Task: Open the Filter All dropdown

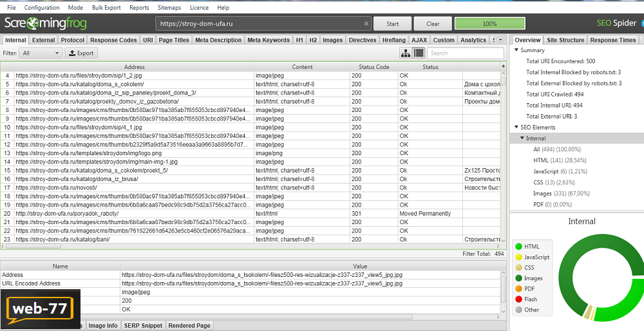Action: pyautogui.click(x=41, y=53)
